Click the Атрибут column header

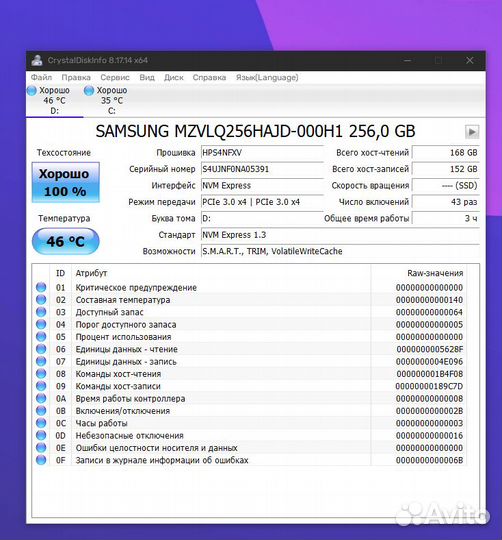(221, 273)
